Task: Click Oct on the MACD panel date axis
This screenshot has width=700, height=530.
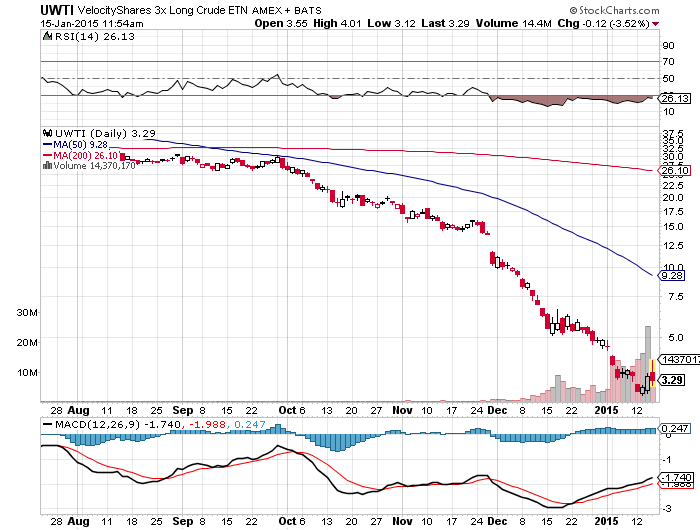Action: (287, 521)
